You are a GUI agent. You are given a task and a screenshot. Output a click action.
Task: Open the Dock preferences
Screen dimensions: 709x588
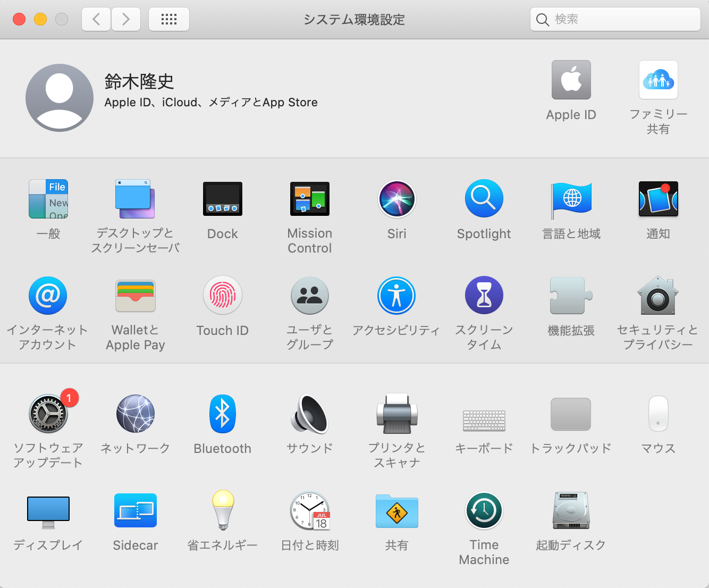coord(222,199)
